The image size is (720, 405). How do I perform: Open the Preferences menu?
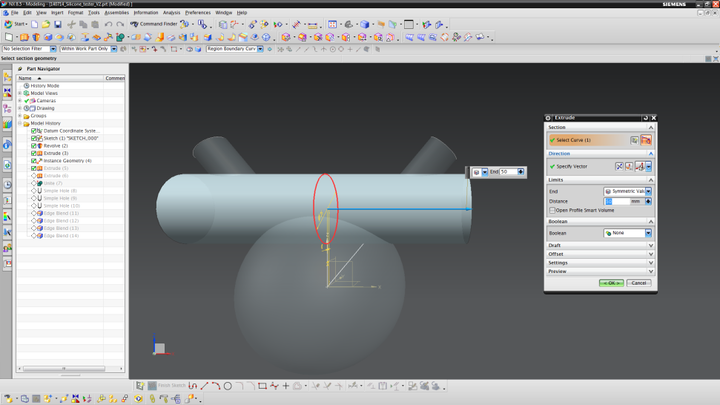pos(198,13)
